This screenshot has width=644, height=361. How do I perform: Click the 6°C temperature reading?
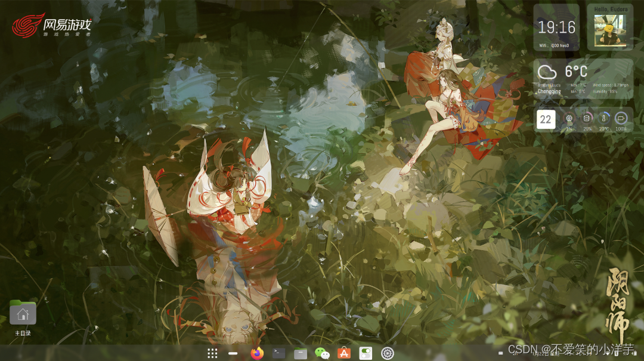coord(576,72)
